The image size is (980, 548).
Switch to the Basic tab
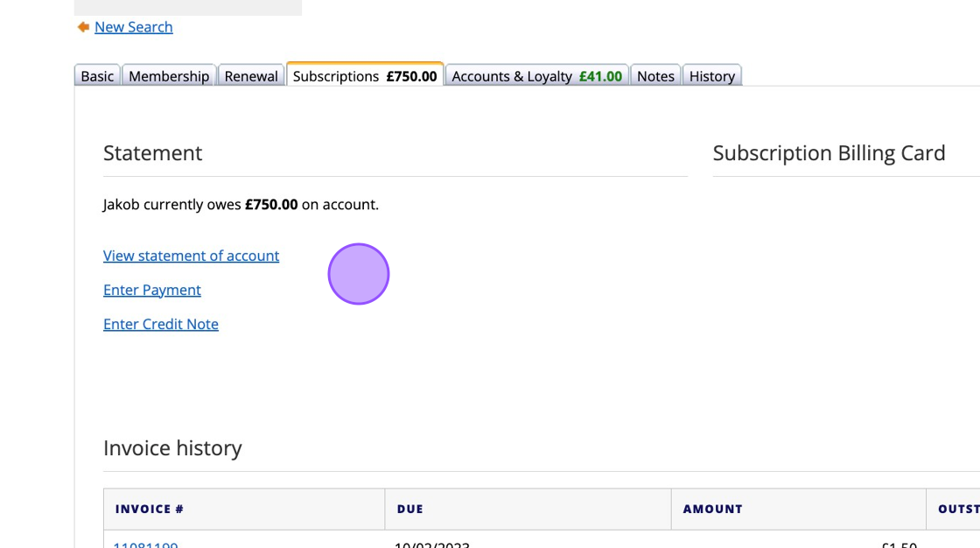pyautogui.click(x=97, y=76)
